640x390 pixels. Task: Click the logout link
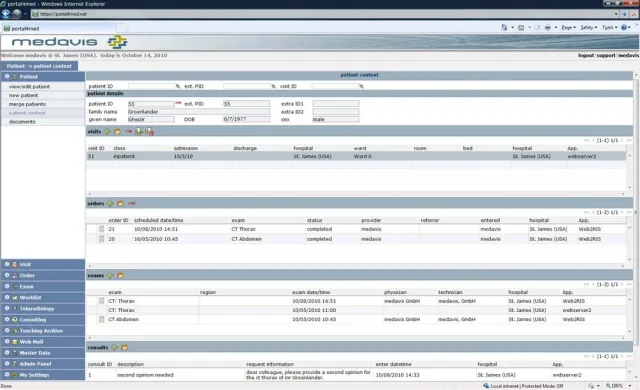[x=586, y=55]
